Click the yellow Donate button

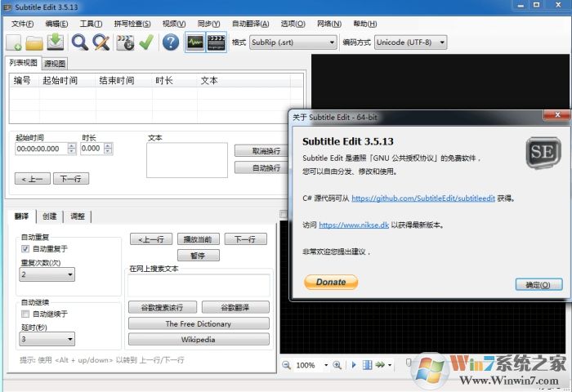(331, 282)
